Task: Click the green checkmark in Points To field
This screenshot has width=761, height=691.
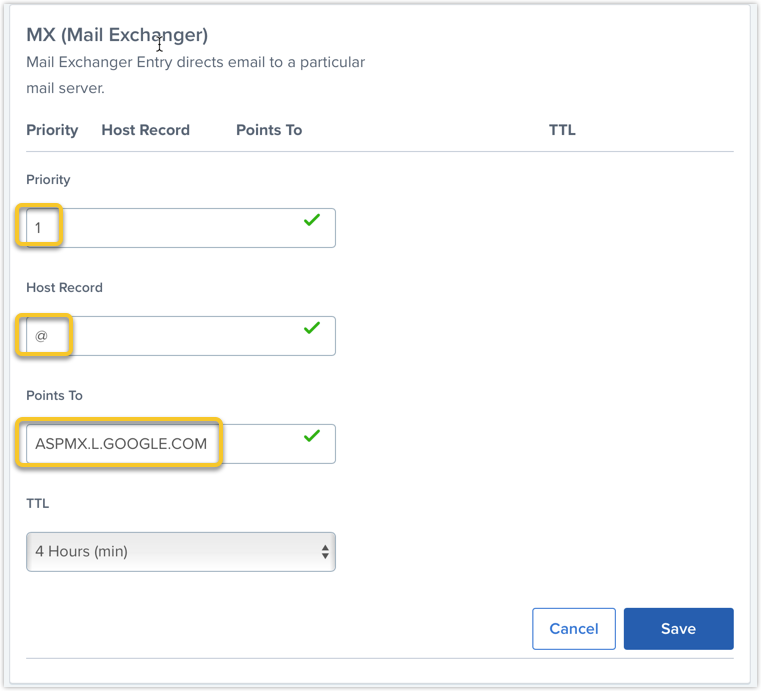Action: click(312, 436)
